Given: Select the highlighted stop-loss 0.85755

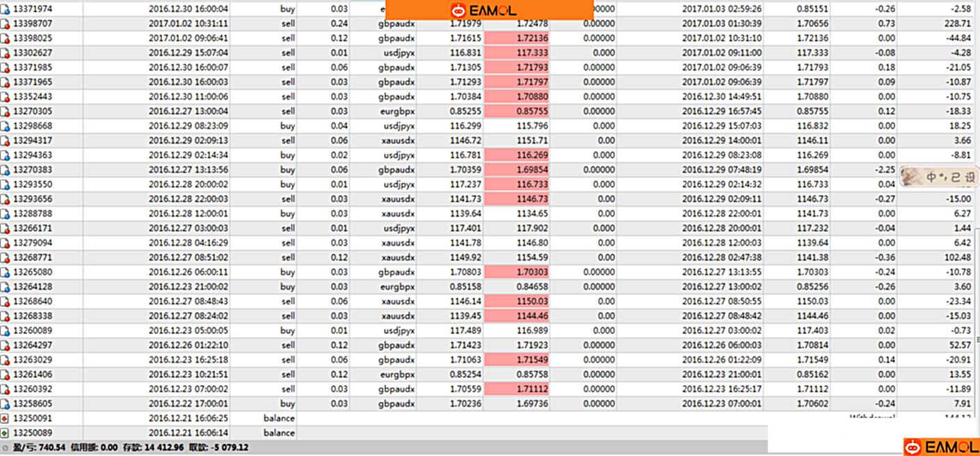Looking at the screenshot, I should click(x=517, y=111).
